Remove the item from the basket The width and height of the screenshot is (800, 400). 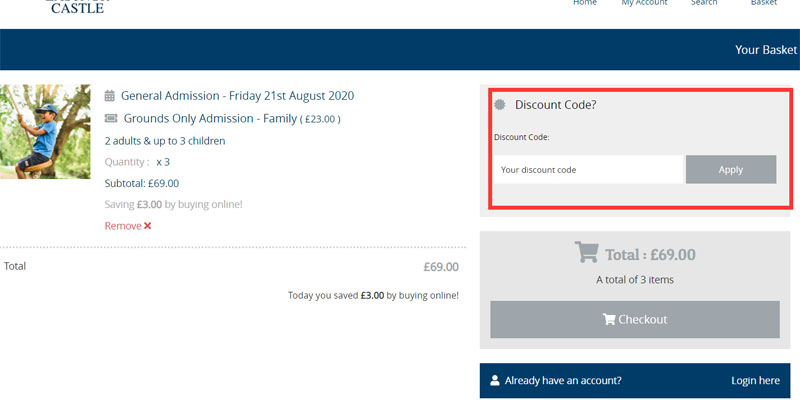(x=128, y=226)
